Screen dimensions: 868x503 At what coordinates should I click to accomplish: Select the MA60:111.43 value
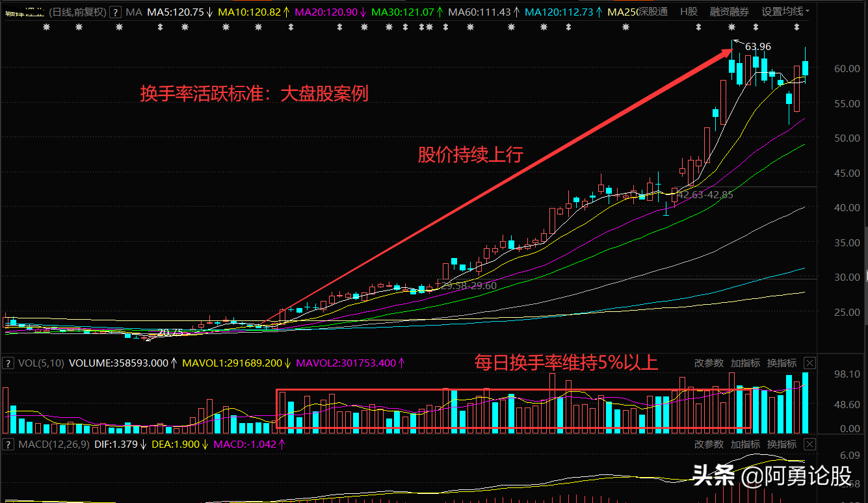480,12
